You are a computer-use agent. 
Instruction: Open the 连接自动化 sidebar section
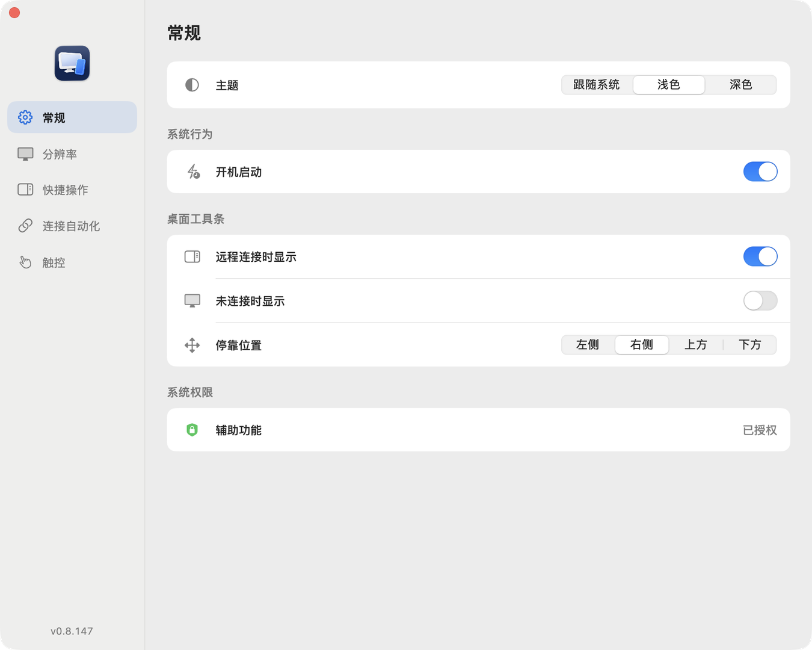[72, 226]
